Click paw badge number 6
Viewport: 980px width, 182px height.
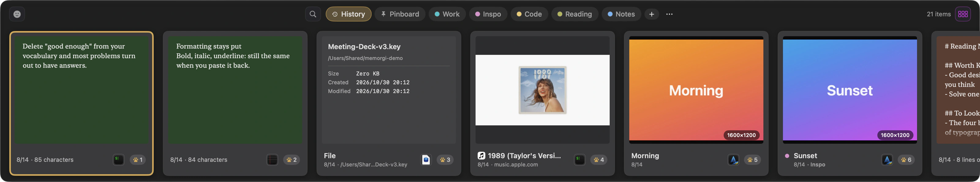(x=906, y=160)
